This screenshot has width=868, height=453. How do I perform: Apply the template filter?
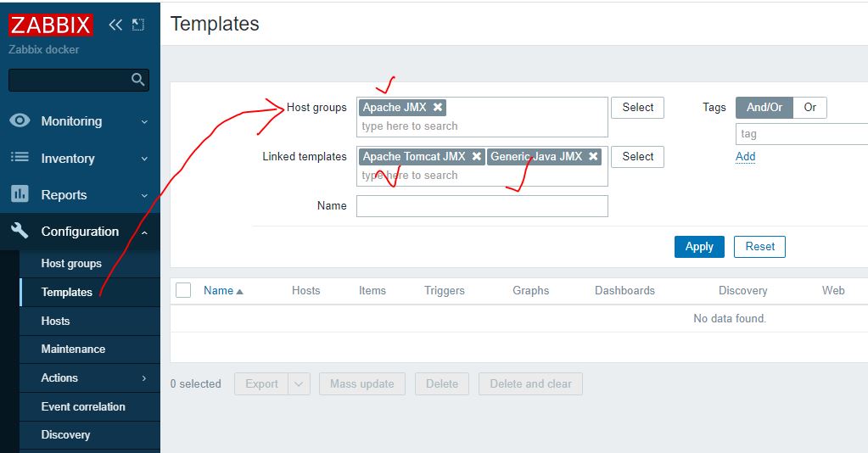[699, 246]
